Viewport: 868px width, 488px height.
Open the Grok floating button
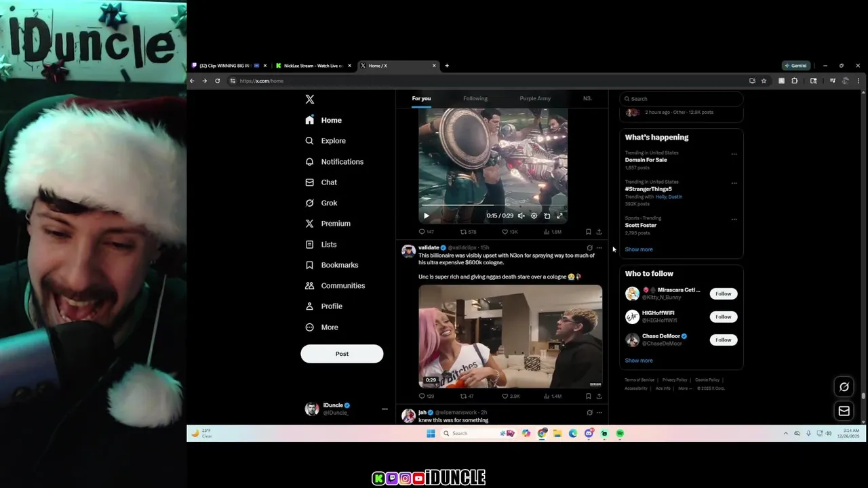pos(844,387)
